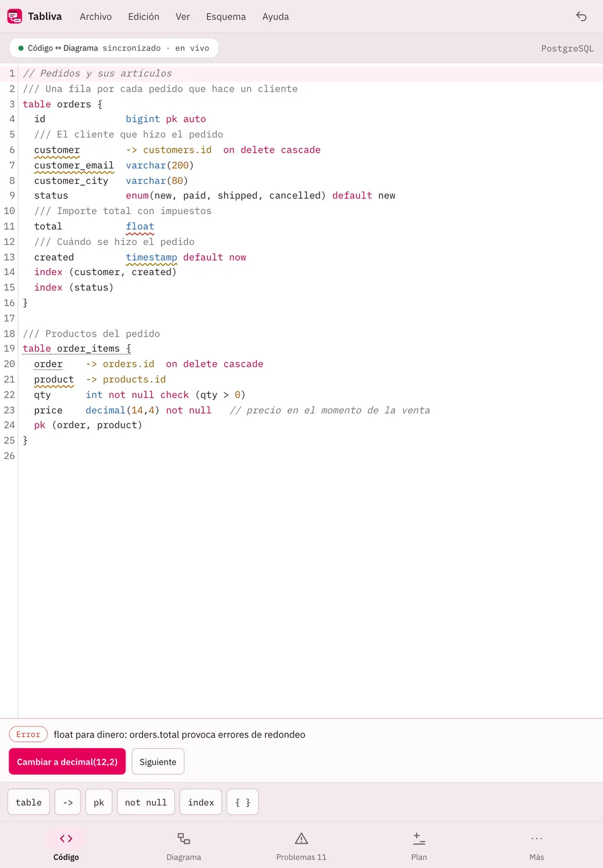The height and width of the screenshot is (868, 603).
Task: Open the Plan tab
Action: (419, 846)
